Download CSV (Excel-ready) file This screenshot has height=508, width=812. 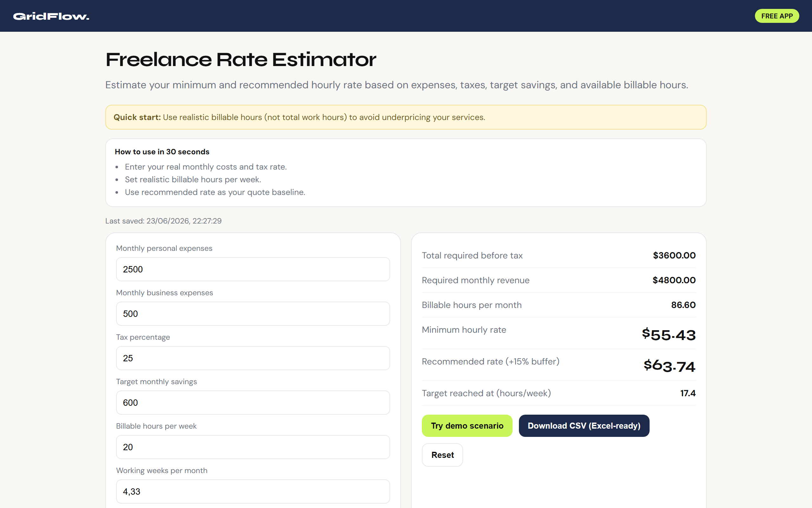pyautogui.click(x=584, y=426)
